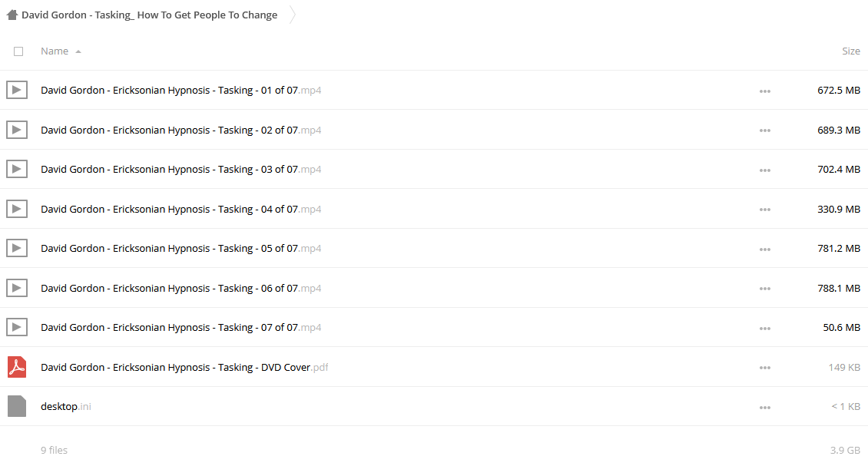The height and width of the screenshot is (466, 868).
Task: Click the 149 KB size value
Action: 844,368
